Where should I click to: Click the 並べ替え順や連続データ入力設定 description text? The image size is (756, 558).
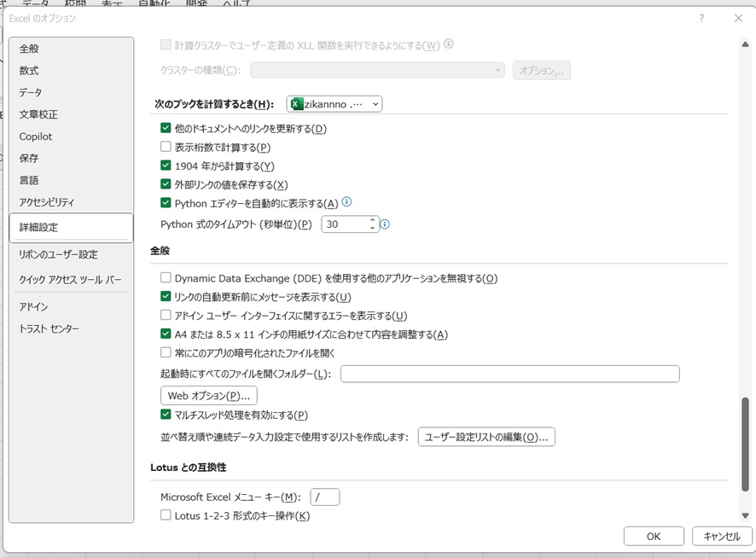pos(284,437)
